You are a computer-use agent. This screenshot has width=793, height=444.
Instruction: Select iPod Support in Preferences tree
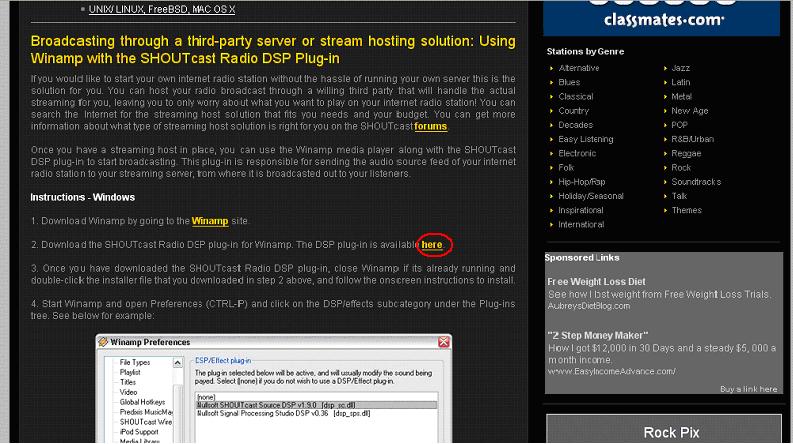[x=139, y=432]
